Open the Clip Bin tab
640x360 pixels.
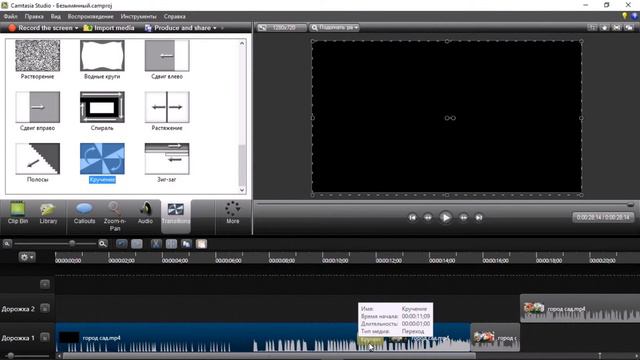click(18, 213)
